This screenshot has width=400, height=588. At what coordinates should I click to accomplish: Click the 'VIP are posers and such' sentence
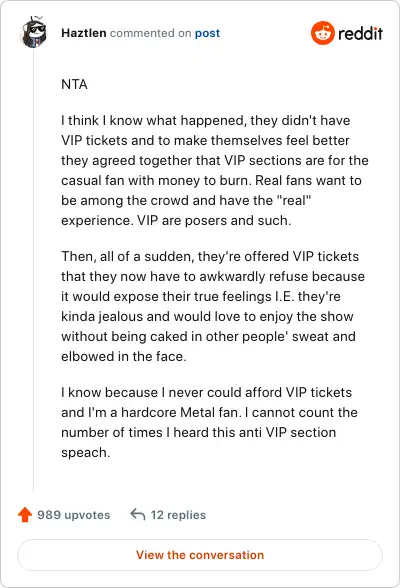(214, 220)
